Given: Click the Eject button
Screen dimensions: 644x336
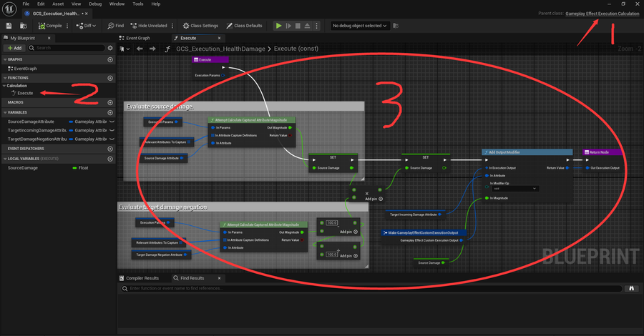Looking at the screenshot, I should pyautogui.click(x=307, y=26).
